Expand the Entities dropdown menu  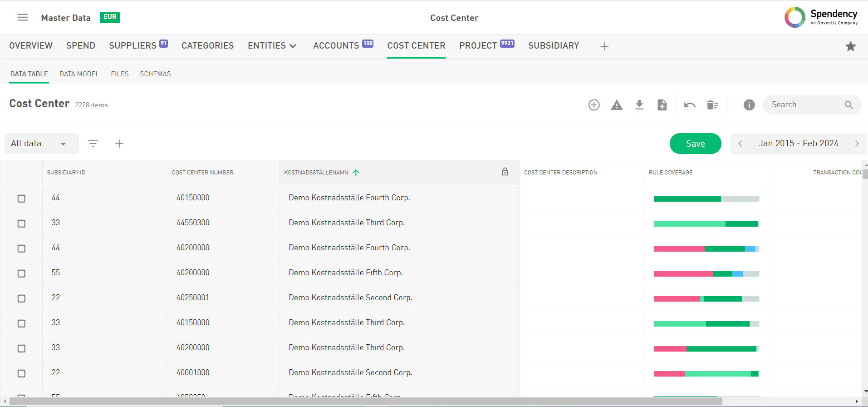[x=272, y=46]
